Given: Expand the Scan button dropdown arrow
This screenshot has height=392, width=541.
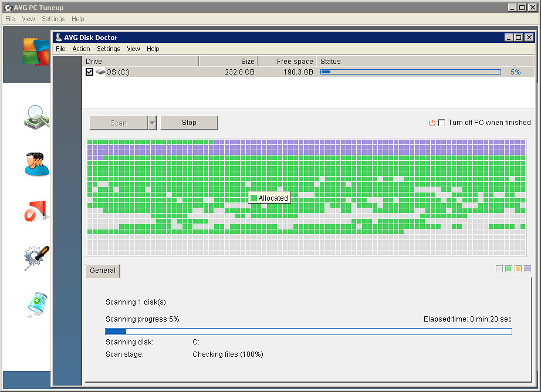Looking at the screenshot, I should (x=152, y=123).
